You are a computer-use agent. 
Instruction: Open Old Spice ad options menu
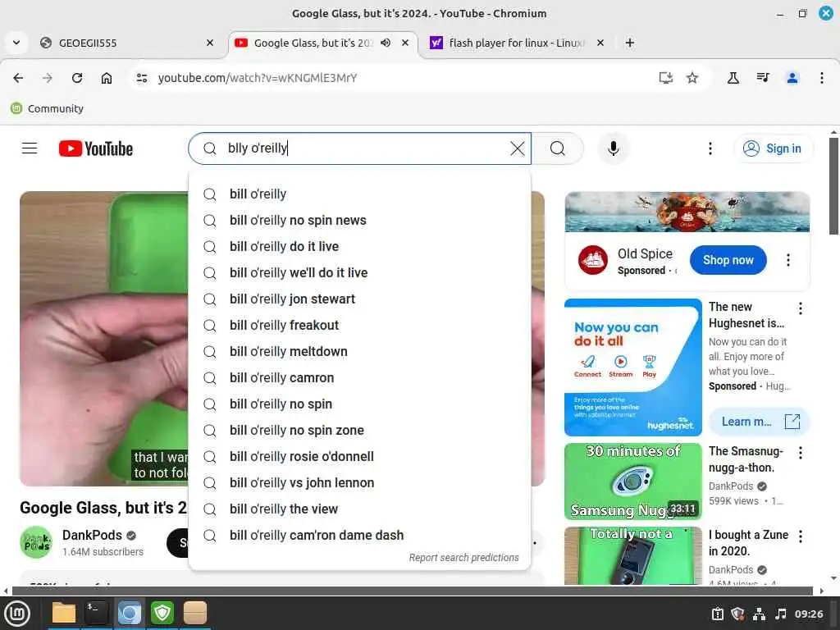point(788,260)
